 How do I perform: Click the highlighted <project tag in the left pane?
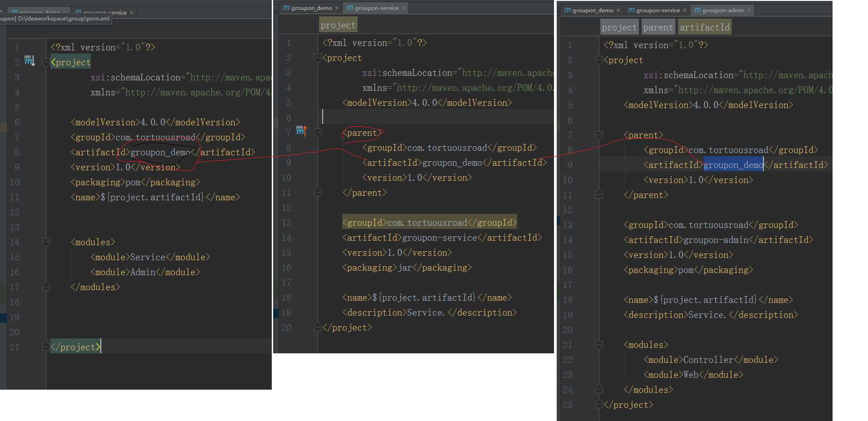(x=70, y=62)
